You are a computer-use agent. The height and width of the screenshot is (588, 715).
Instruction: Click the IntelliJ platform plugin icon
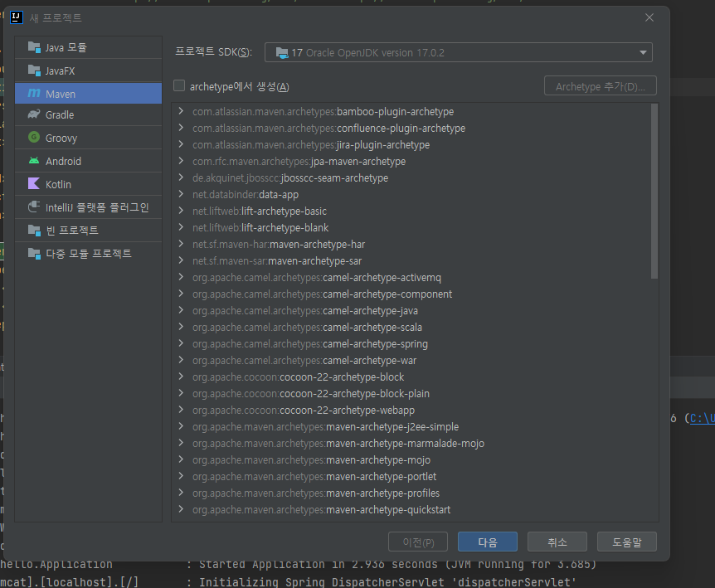(34, 207)
